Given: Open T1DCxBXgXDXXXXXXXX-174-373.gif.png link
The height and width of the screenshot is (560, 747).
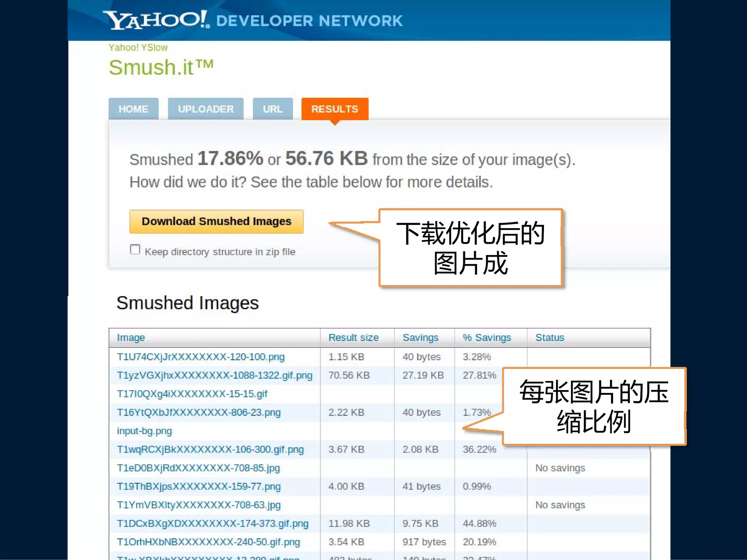Looking at the screenshot, I should tap(213, 524).
